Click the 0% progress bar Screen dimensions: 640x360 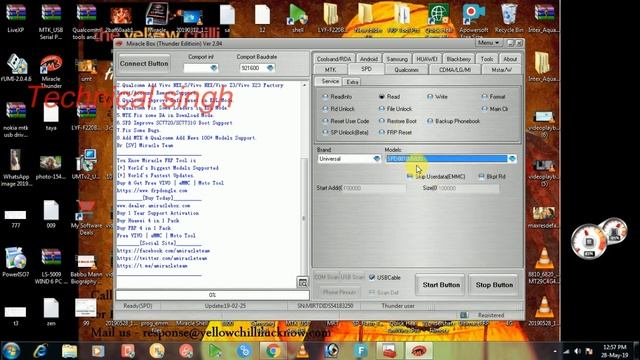(x=212, y=295)
